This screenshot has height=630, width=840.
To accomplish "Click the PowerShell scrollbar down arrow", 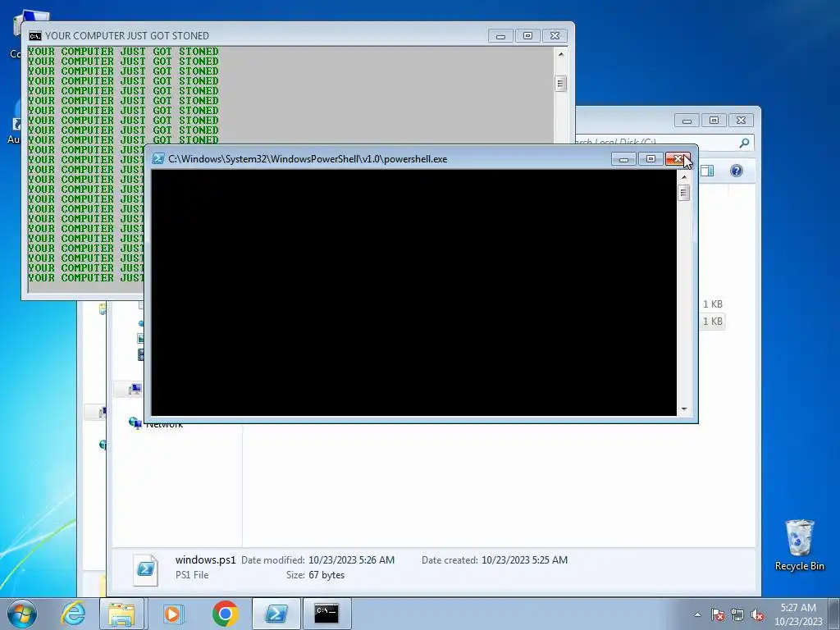I will (683, 409).
